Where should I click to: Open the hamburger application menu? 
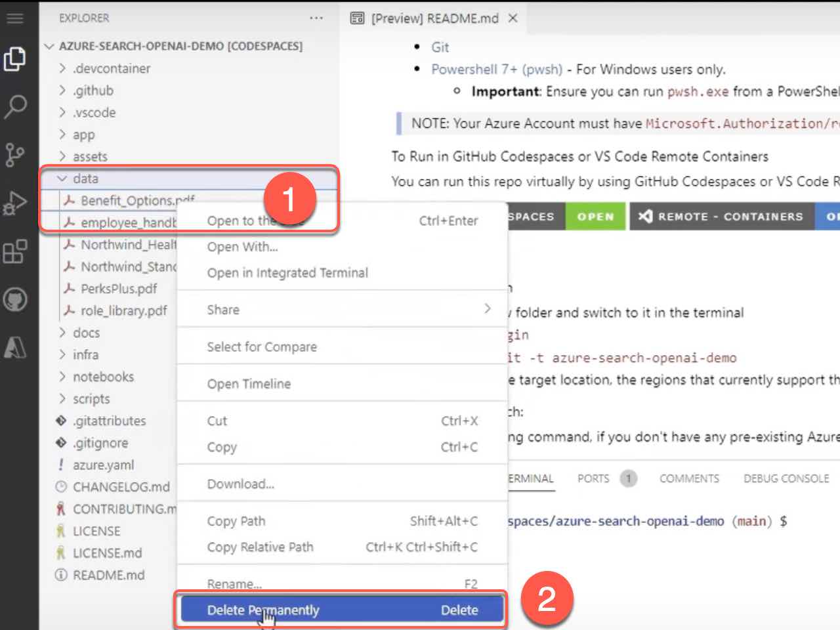[x=14, y=18]
